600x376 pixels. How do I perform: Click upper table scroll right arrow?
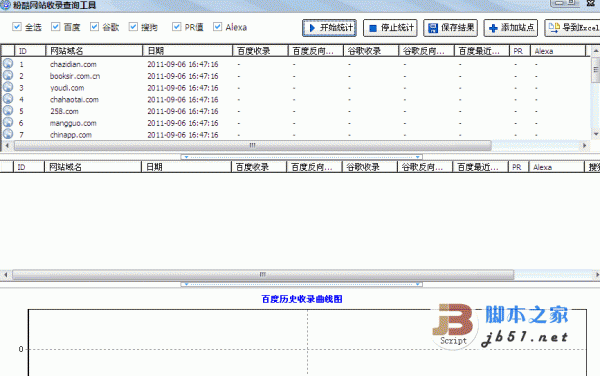[x=584, y=145]
